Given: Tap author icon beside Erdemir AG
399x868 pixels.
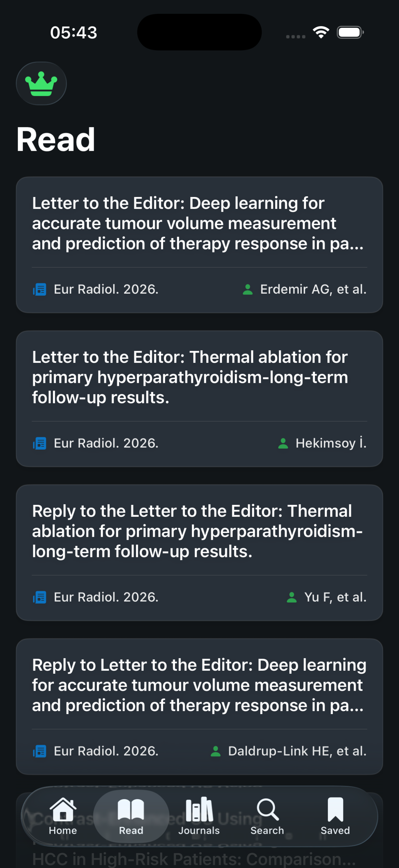Looking at the screenshot, I should coord(248,290).
